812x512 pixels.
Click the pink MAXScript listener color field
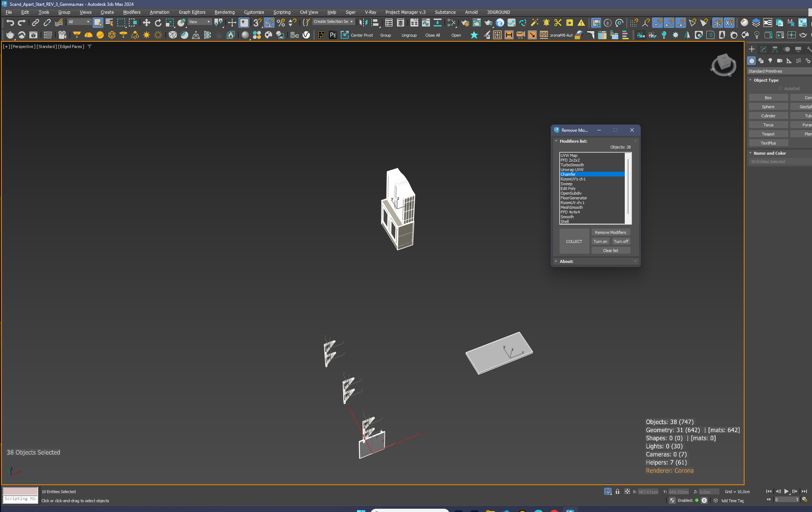tap(20, 491)
